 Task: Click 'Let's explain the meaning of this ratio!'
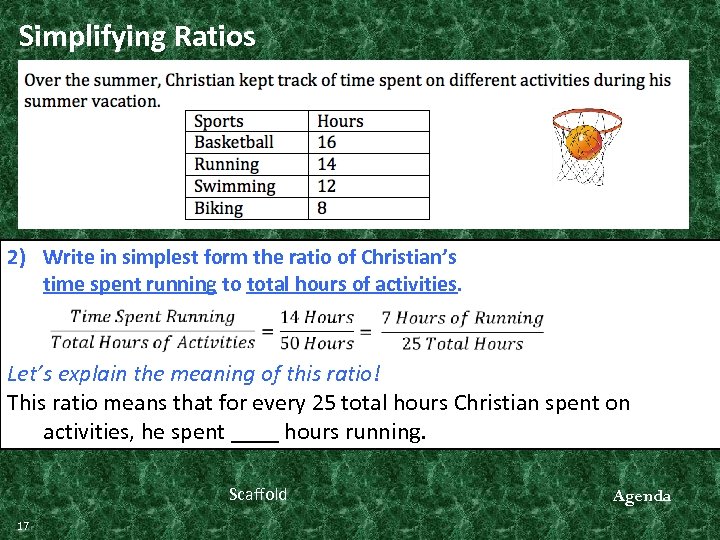[x=194, y=374]
